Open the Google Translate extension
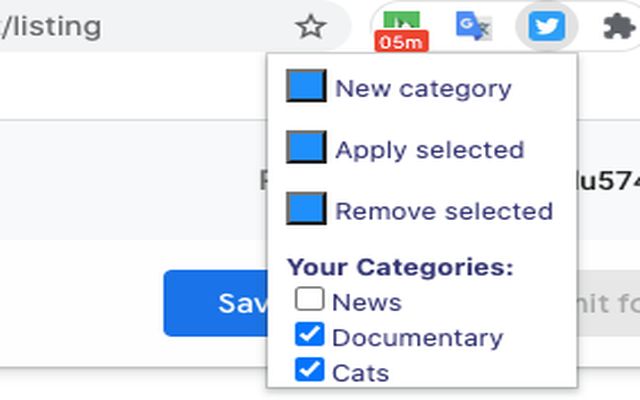The height and width of the screenshot is (400, 640). pyautogui.click(x=474, y=26)
